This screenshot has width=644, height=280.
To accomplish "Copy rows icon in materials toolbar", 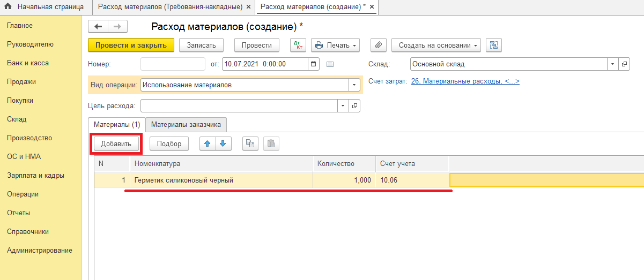I will point(250,143).
